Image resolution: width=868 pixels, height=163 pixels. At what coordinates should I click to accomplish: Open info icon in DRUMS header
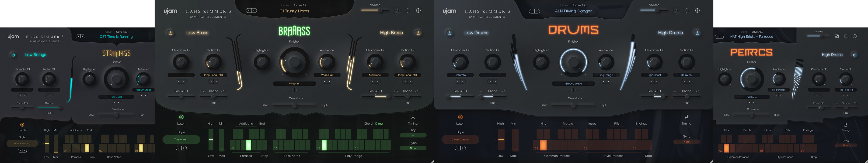[x=697, y=11]
